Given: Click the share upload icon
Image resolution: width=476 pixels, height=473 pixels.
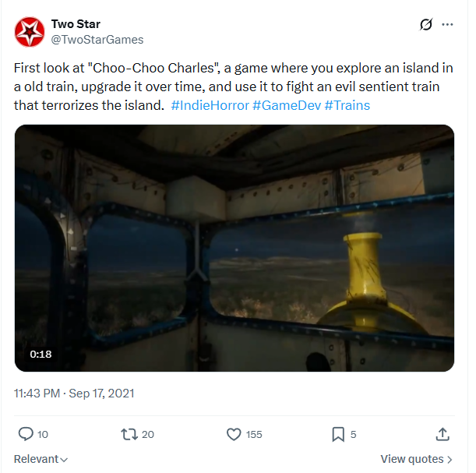Looking at the screenshot, I should point(443,434).
